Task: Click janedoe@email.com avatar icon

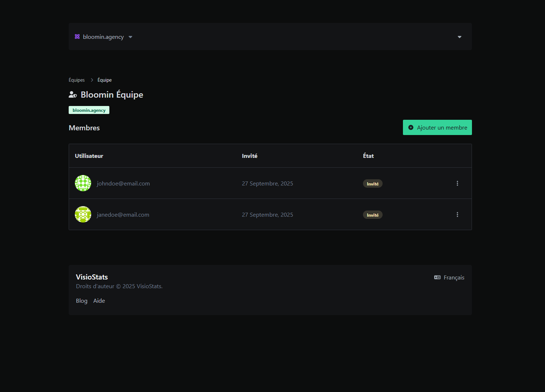Action: click(x=83, y=215)
